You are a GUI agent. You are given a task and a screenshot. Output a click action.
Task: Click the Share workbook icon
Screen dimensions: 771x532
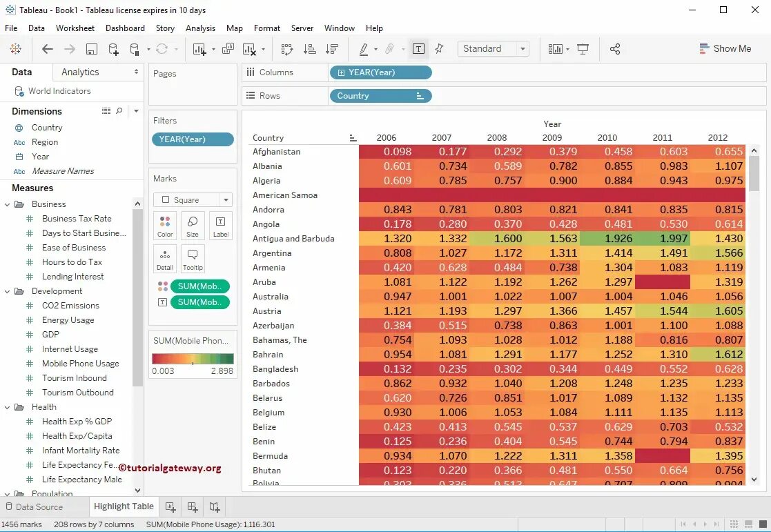tap(614, 49)
